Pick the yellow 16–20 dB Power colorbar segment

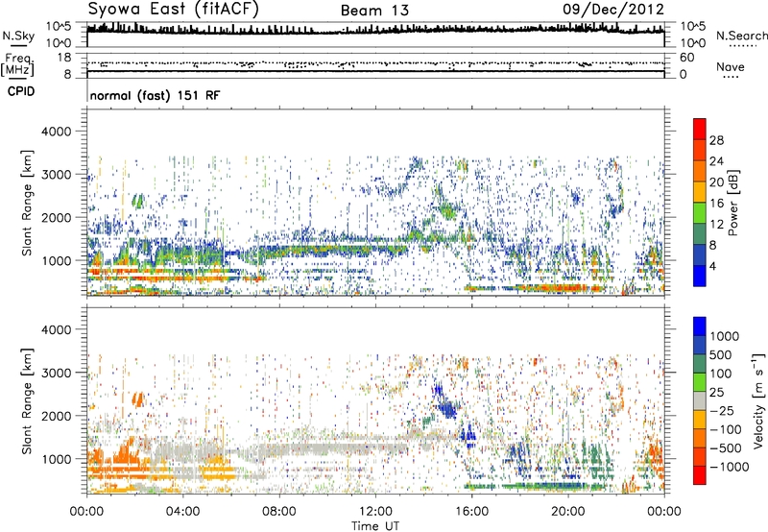point(700,192)
